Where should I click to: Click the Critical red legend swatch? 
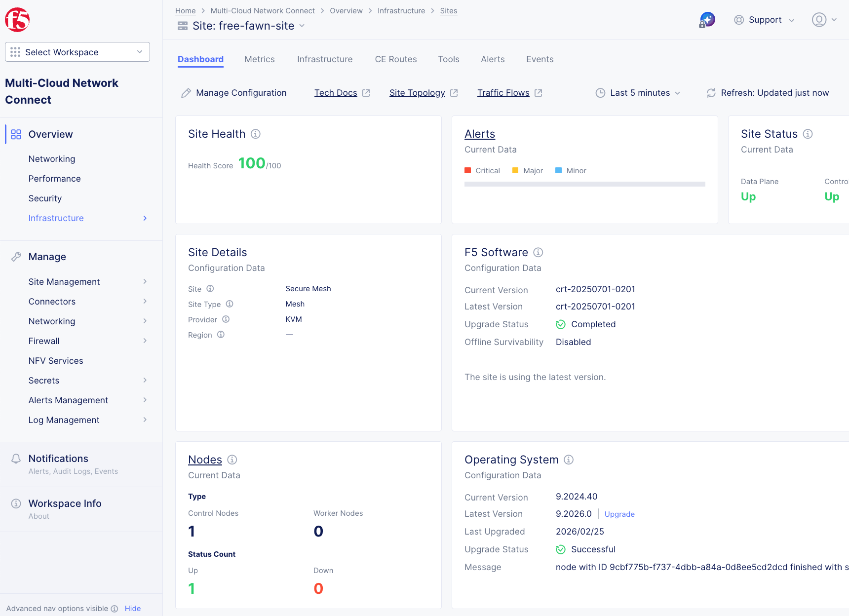tap(467, 170)
